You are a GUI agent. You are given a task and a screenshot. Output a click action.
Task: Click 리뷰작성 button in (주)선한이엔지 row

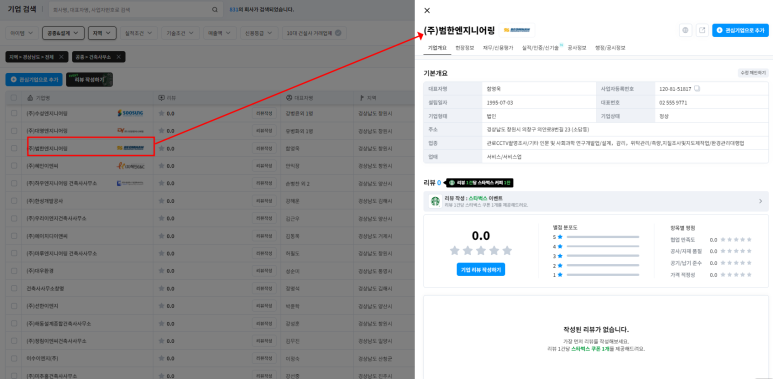click(x=264, y=306)
